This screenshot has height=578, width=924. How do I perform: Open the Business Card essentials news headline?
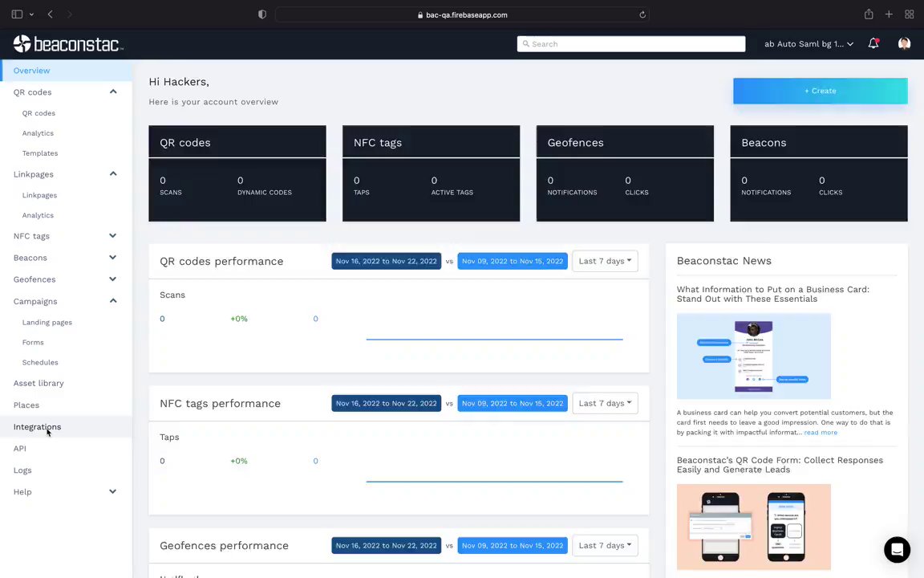tap(772, 294)
